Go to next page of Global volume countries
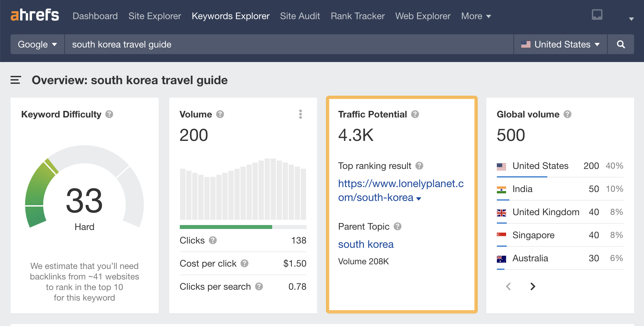This screenshot has width=644, height=326. pyautogui.click(x=532, y=286)
